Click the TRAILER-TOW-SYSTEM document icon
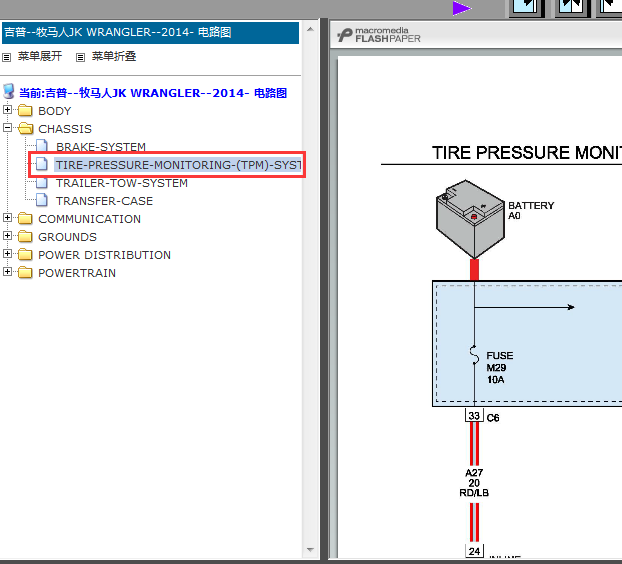The width and height of the screenshot is (622, 564). tap(42, 182)
